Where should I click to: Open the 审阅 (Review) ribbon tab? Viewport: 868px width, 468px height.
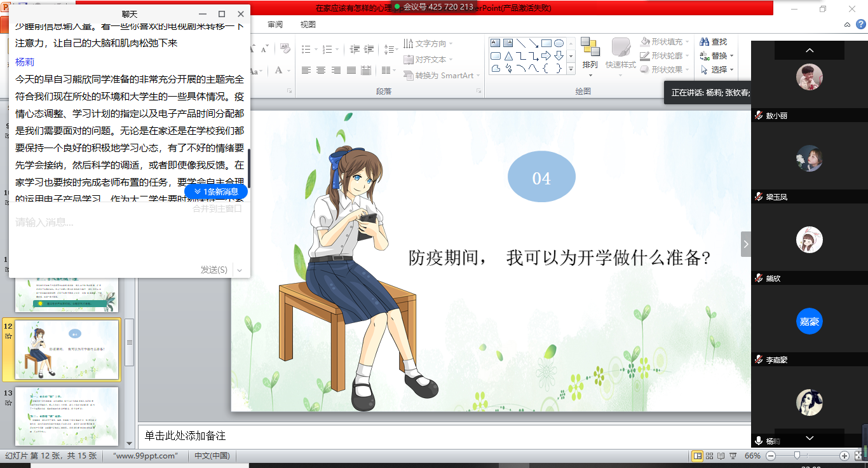[275, 25]
